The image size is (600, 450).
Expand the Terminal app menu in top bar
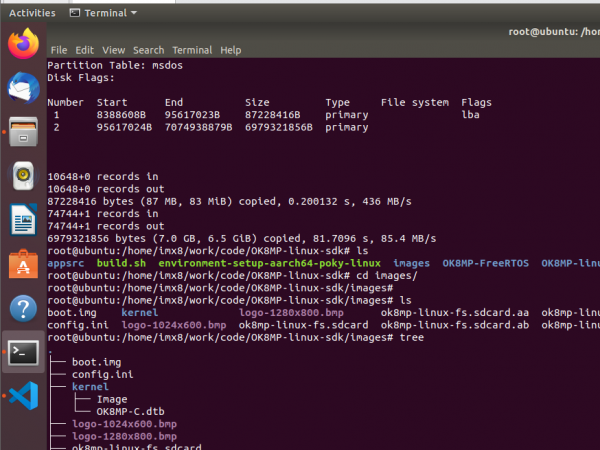(x=103, y=13)
